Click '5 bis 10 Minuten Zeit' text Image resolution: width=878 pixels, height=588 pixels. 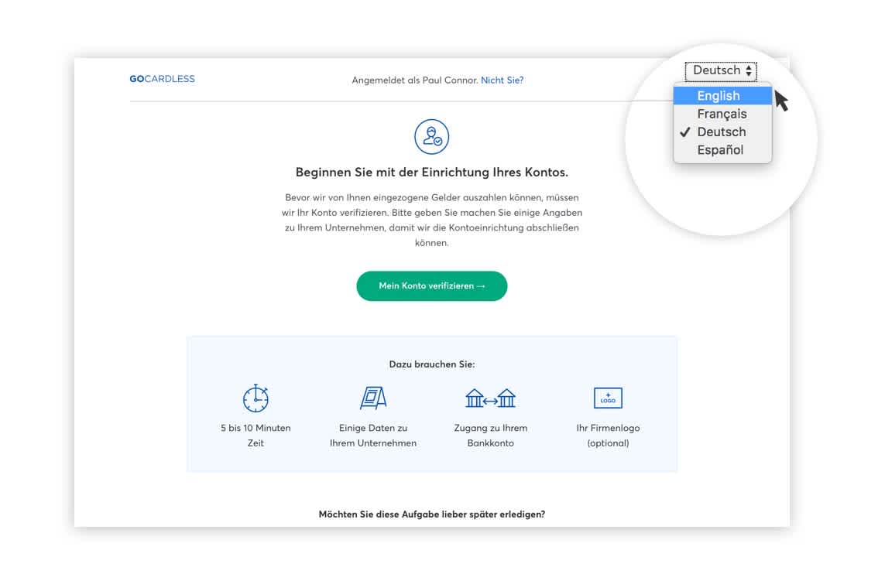pos(256,436)
